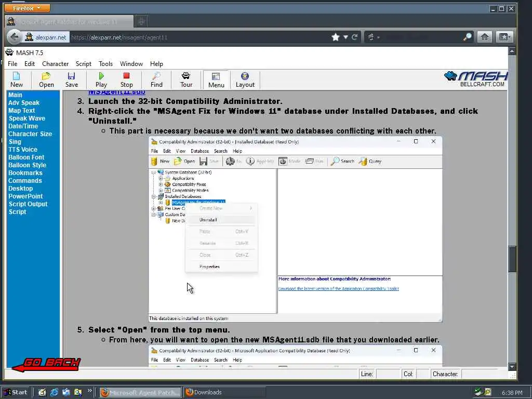Open the address bar history dropdown arrow

point(345,37)
